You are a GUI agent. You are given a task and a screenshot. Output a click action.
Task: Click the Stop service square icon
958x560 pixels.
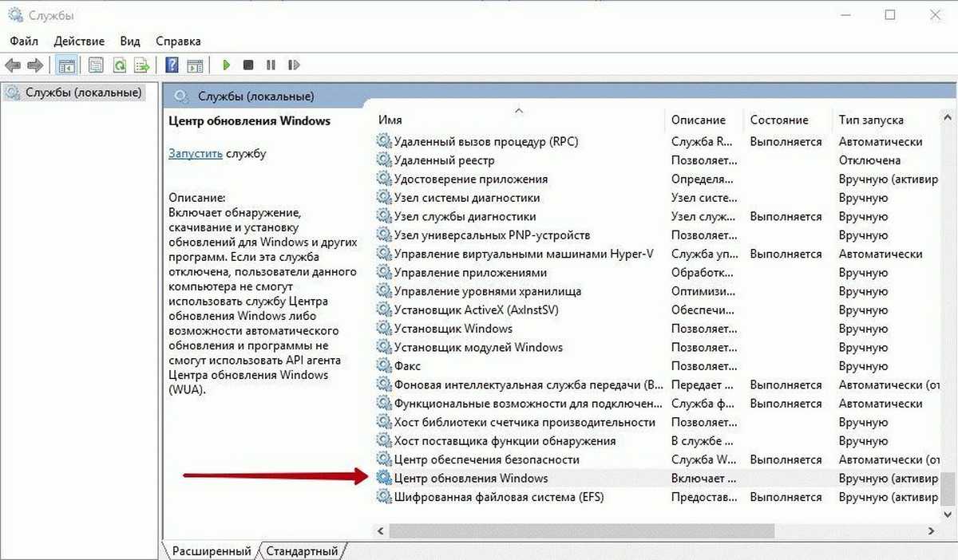[248, 65]
